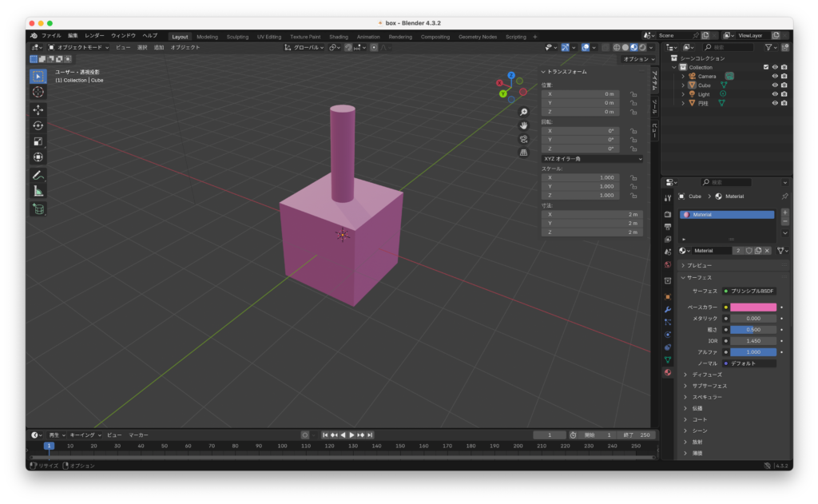Select the Move tool in the toolbar
Viewport: 818px width, 504px height.
click(38, 109)
